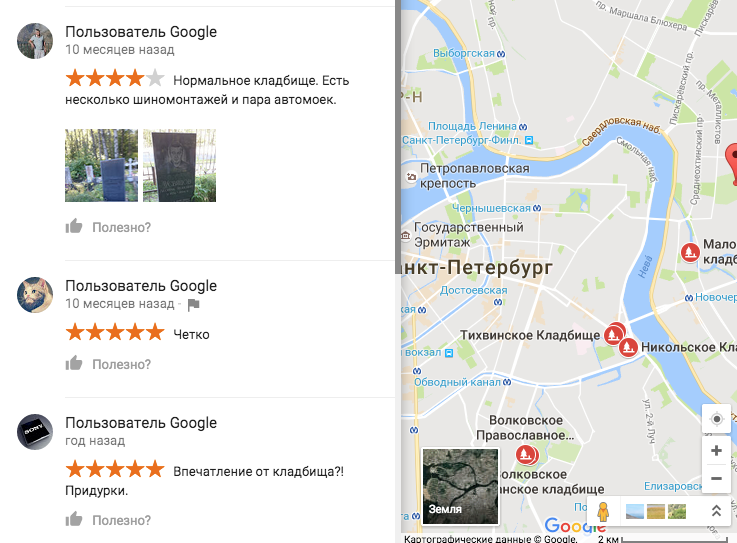Open the first gravestone photo thumbnail
This screenshot has width=737, height=543.
pyautogui.click(x=102, y=165)
